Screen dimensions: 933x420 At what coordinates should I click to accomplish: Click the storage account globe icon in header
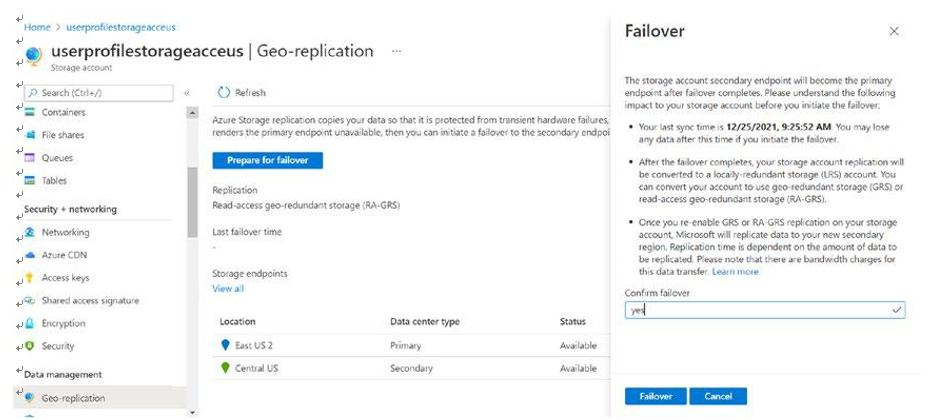point(34,56)
